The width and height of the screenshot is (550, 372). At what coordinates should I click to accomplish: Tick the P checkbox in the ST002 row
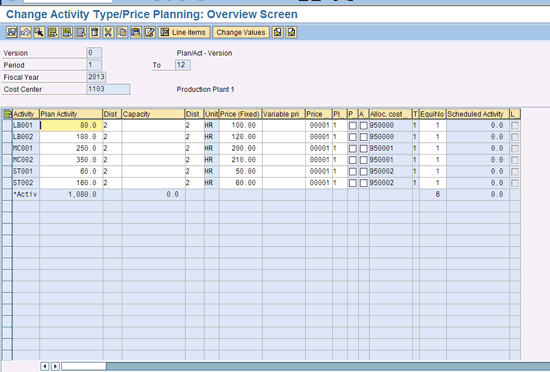pyautogui.click(x=353, y=183)
